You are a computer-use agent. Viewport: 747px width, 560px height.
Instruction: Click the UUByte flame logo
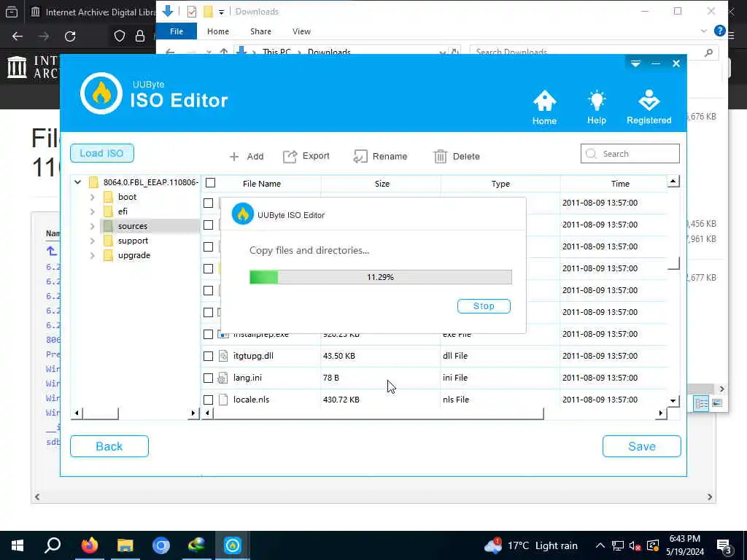[101, 93]
